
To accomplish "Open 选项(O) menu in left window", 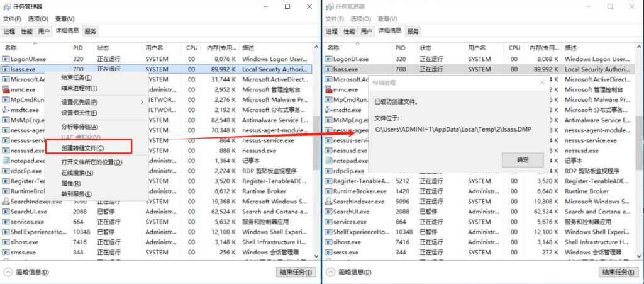I will [x=38, y=19].
